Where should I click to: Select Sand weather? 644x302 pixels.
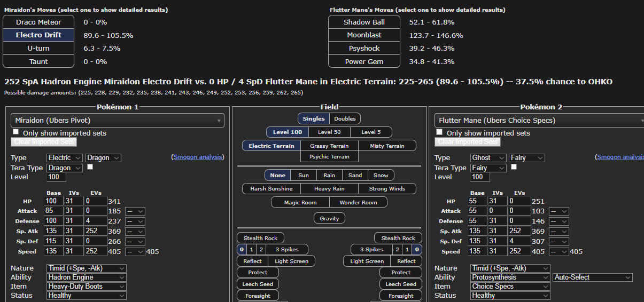355,175
